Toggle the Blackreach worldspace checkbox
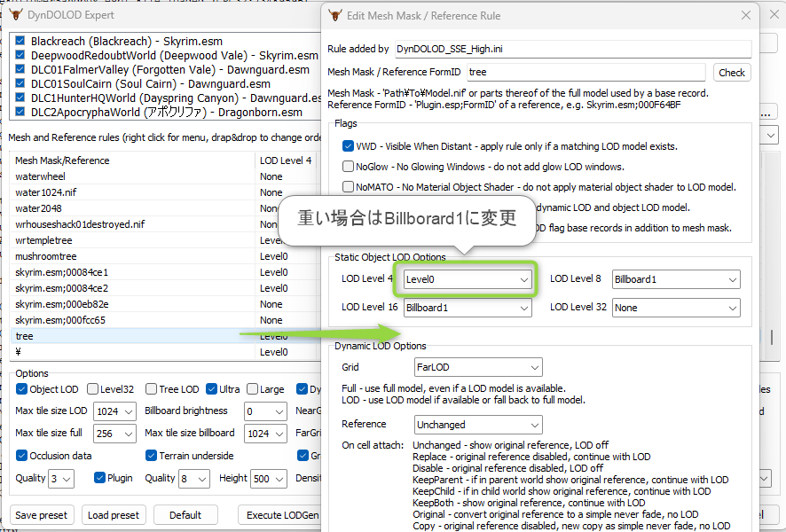Image resolution: width=786 pixels, height=532 pixels. [20, 41]
